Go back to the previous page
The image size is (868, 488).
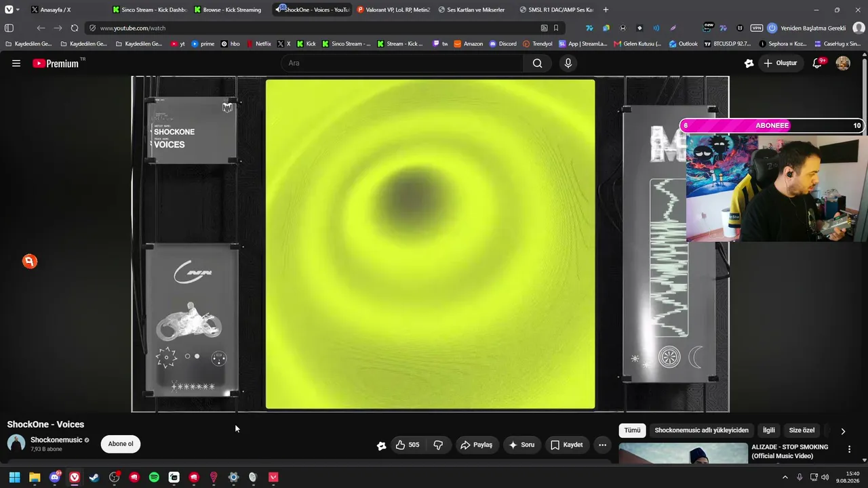click(41, 28)
